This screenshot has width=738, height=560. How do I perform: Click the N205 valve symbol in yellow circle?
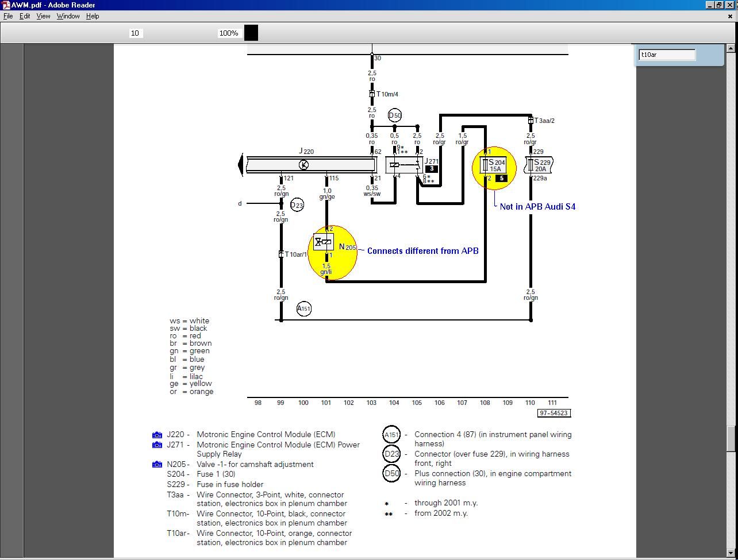coord(324,242)
